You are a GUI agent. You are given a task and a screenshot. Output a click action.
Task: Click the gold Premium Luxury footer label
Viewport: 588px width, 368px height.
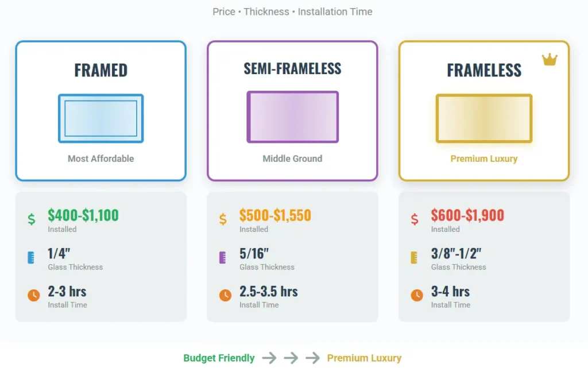click(x=364, y=358)
